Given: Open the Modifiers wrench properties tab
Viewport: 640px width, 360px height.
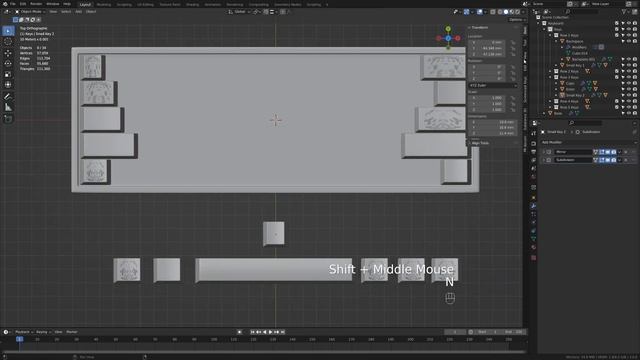Looking at the screenshot, I should (533, 206).
